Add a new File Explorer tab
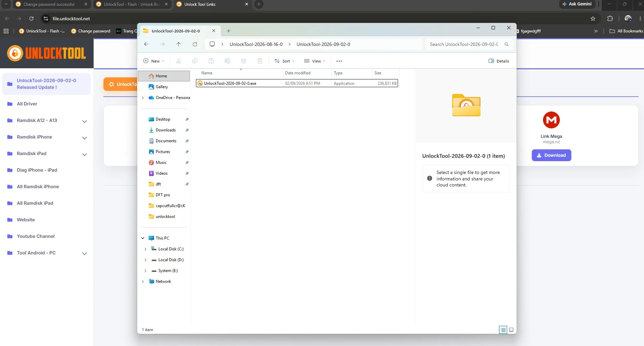The height and width of the screenshot is (346, 644). 228,31
